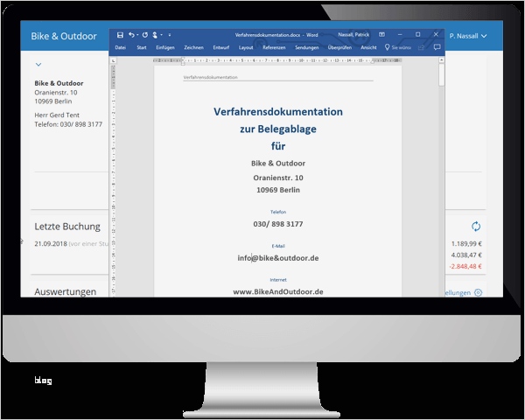Screen dimensions: 525x420
Task: Select the Zeichnen ribbon tab
Action: 194,47
